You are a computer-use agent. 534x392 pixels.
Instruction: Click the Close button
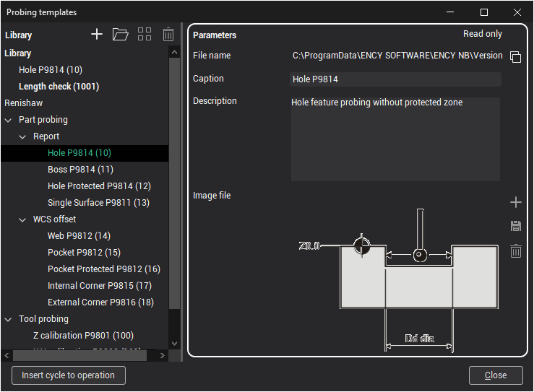pos(495,375)
